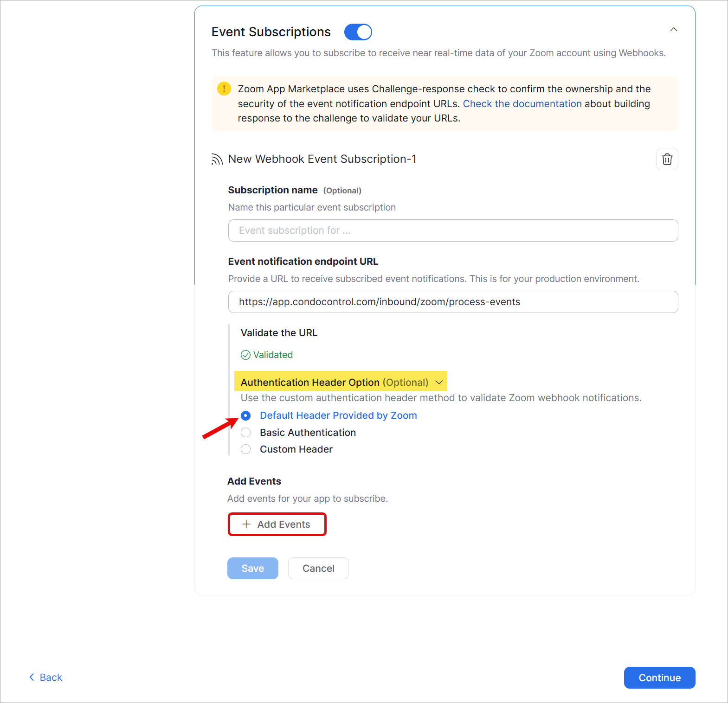Screen dimensions: 728x703
Task: Click the Continue button
Action: point(659,677)
